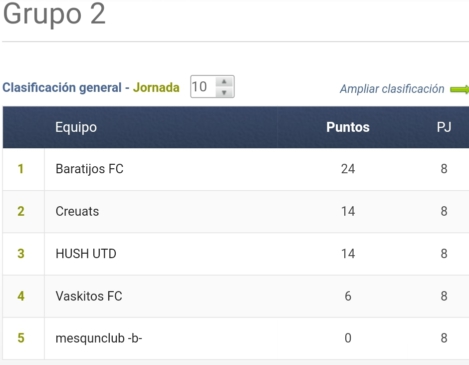Image resolution: width=469 pixels, height=365 pixels.
Task: Select the Baratijos FC team name
Action: point(89,169)
